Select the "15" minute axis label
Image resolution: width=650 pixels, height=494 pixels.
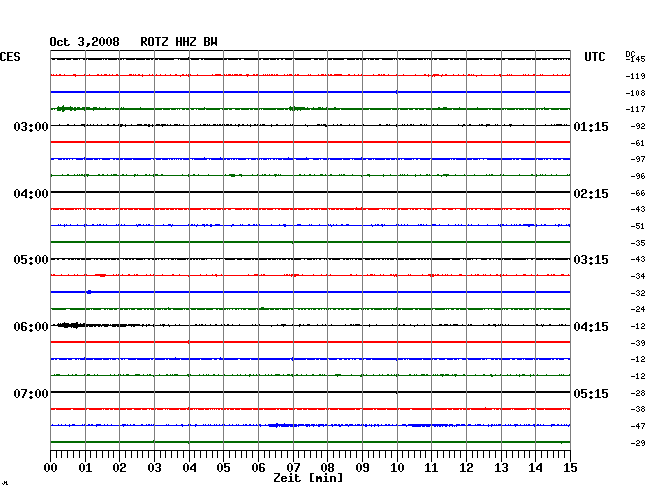coord(570,468)
